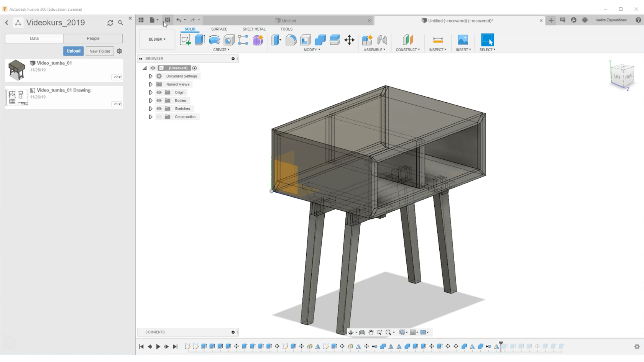This screenshot has height=362, width=644.
Task: Redo the last undone action
Action: coord(193,20)
